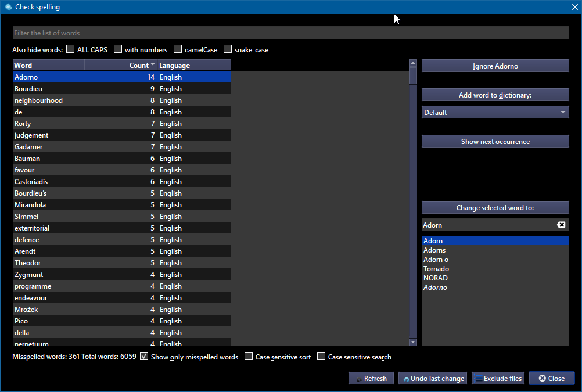Focus the Filter the list of words field

290,33
